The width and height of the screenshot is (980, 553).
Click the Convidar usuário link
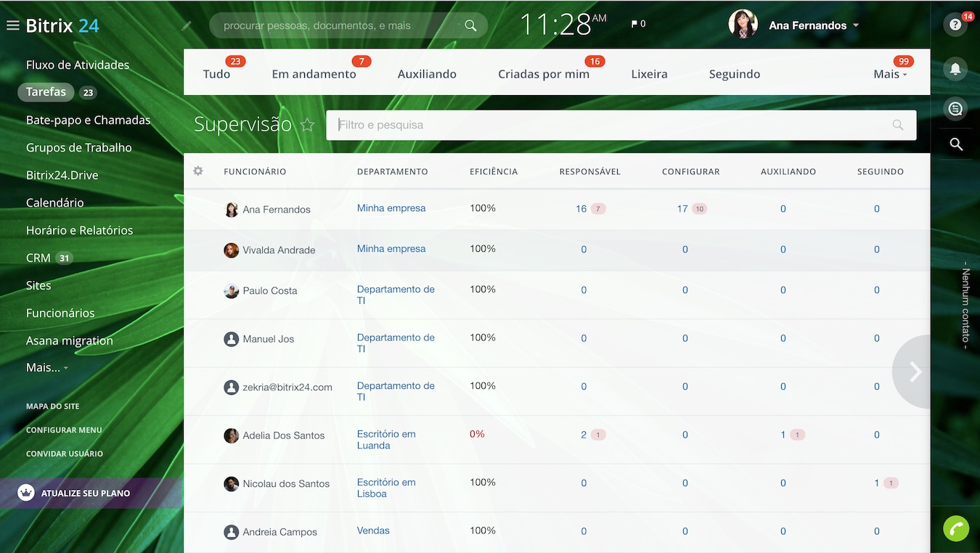pos(65,454)
